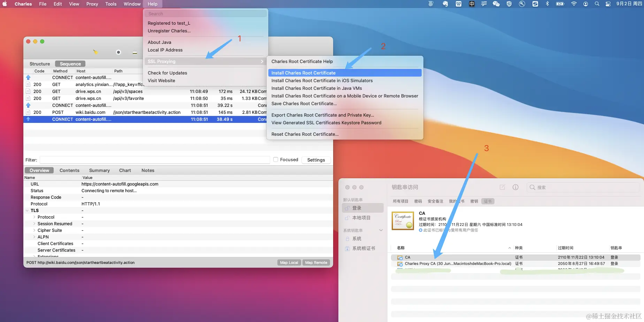This screenshot has height=322, width=644.
Task: Click the filter Settings button
Action: tap(316, 160)
